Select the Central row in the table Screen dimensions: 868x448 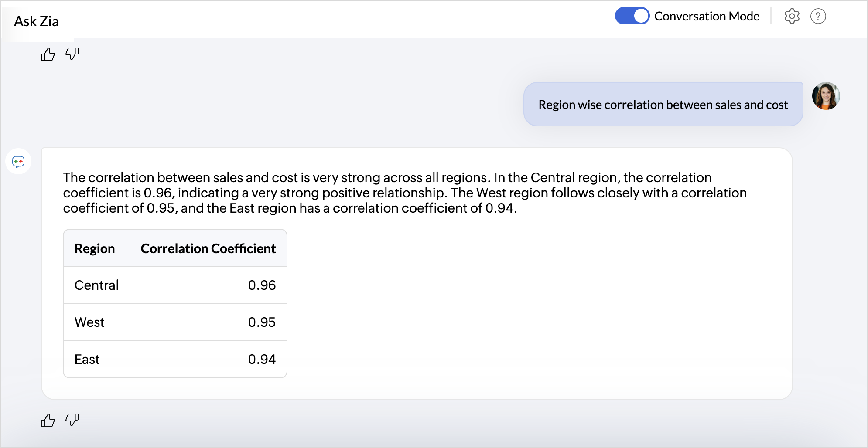96,285
